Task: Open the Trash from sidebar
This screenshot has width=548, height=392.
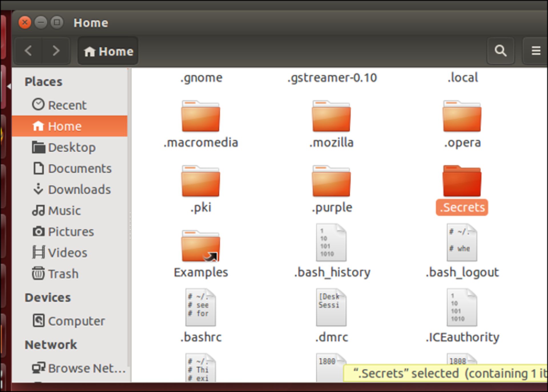Action: pyautogui.click(x=63, y=274)
